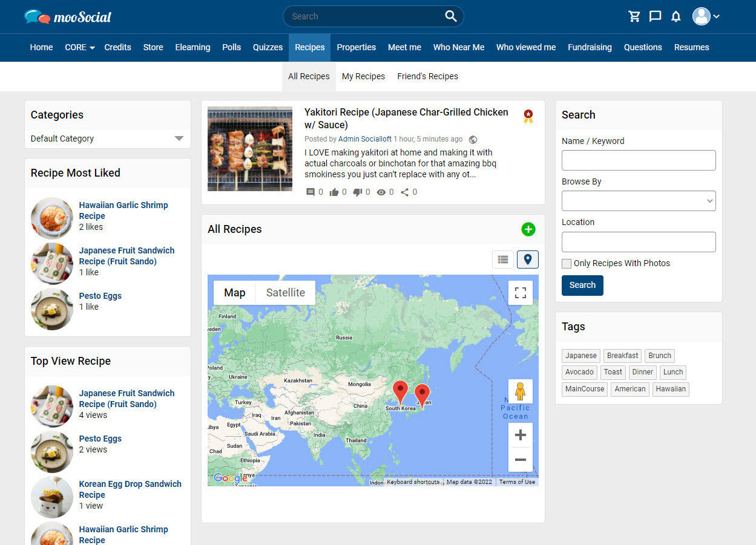Open the notifications bell

coord(676,16)
